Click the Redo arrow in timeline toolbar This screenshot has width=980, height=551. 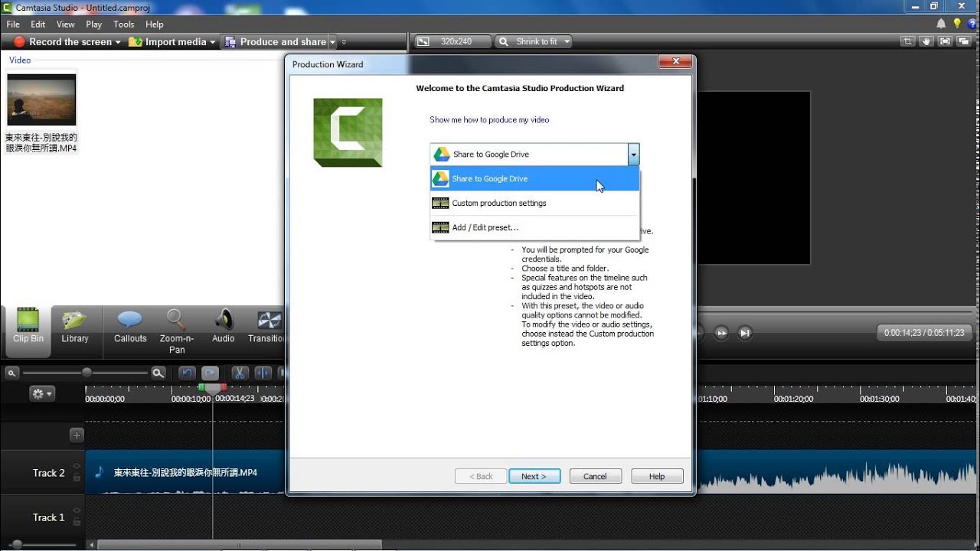pyautogui.click(x=211, y=373)
